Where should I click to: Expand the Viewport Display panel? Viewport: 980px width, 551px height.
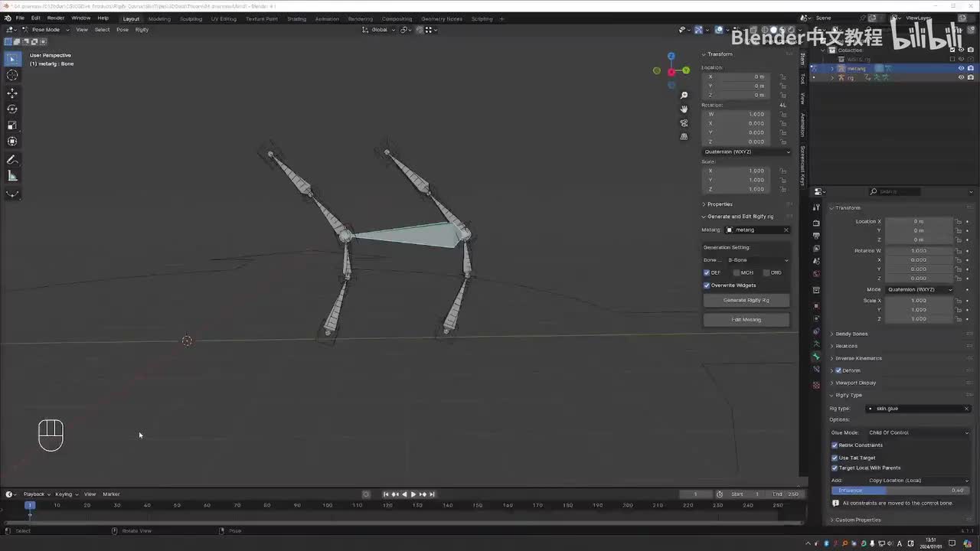click(x=855, y=383)
